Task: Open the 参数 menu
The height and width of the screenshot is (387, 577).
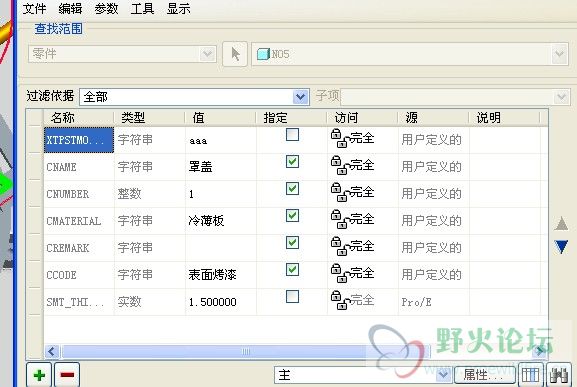Action: (106, 8)
